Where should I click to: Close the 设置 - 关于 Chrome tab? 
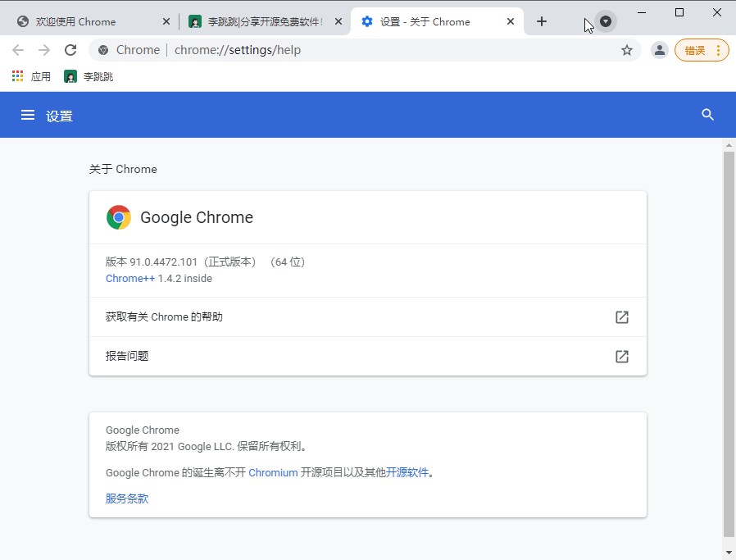tap(511, 21)
